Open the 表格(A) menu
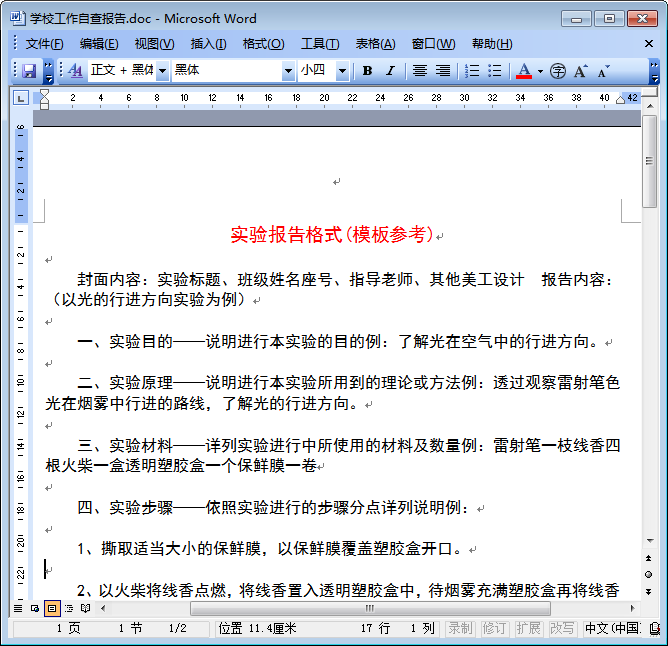This screenshot has width=668, height=646. [x=375, y=44]
